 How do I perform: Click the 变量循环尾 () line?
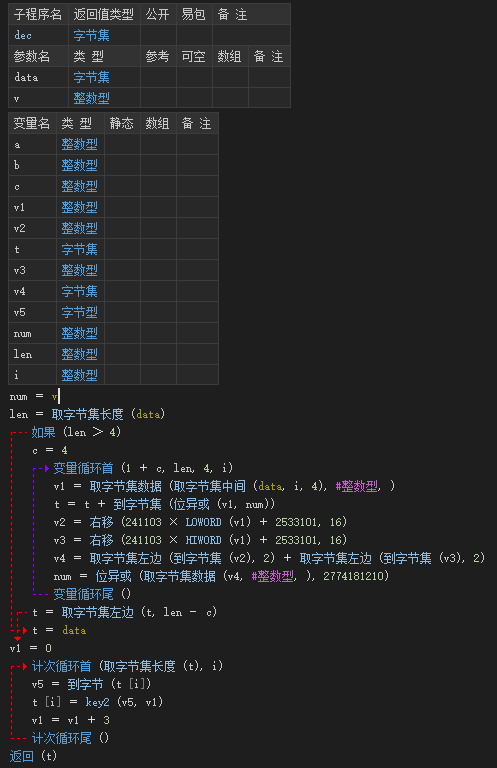[92, 594]
